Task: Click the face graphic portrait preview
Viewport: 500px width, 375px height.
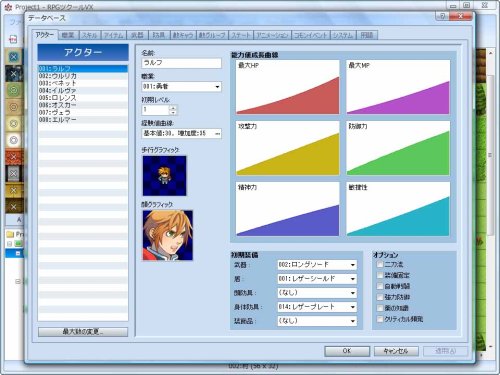Action: coord(168,235)
